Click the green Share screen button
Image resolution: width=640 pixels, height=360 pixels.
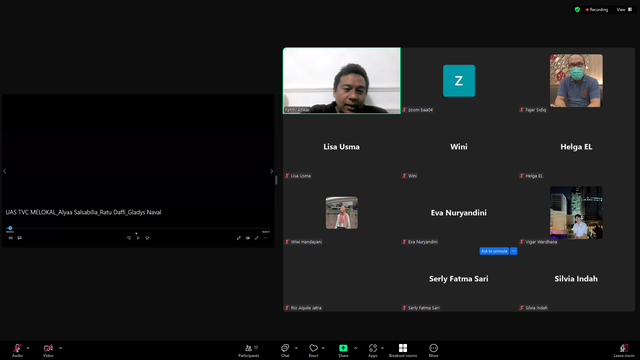click(343, 350)
